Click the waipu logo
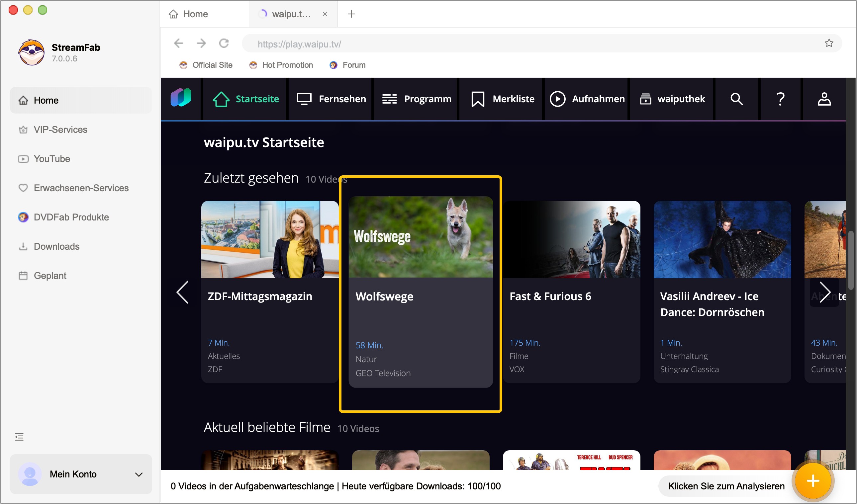Screen dimensions: 857x504 pyautogui.click(x=181, y=99)
